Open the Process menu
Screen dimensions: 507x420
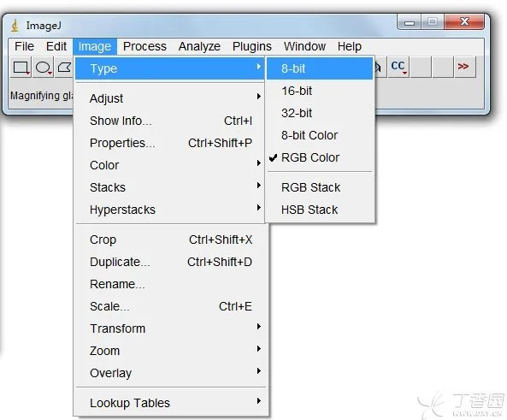pyautogui.click(x=144, y=46)
